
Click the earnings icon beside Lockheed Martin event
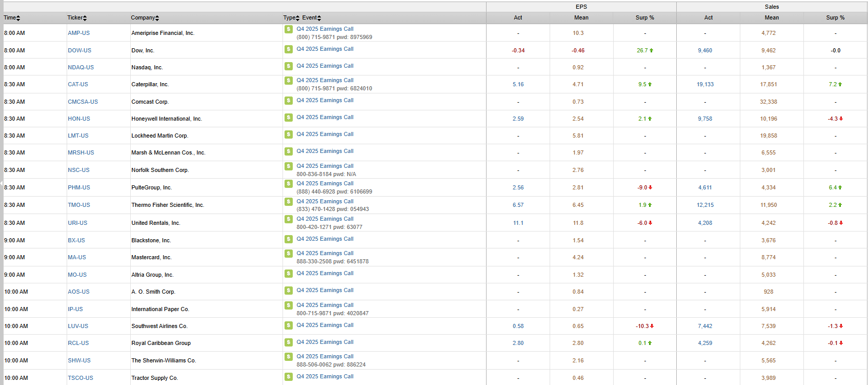coord(289,134)
